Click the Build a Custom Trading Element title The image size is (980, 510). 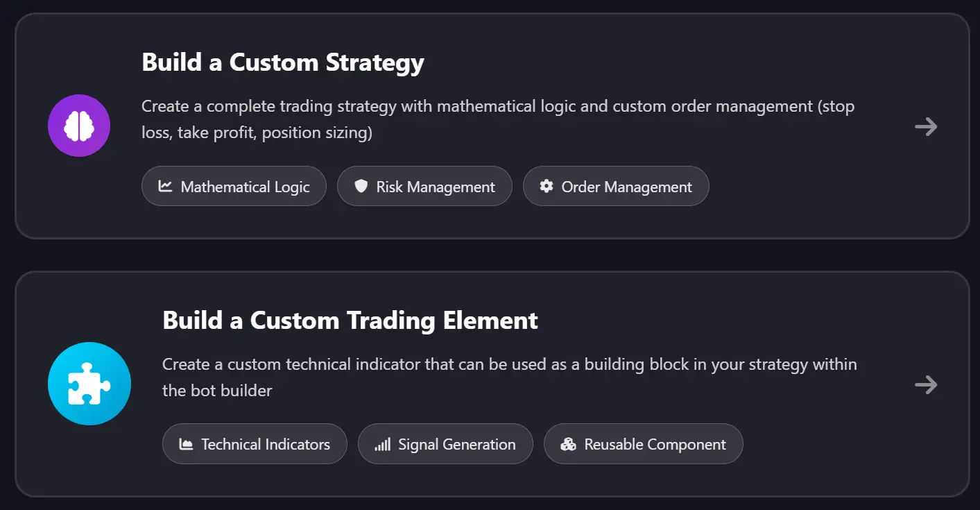pos(350,320)
